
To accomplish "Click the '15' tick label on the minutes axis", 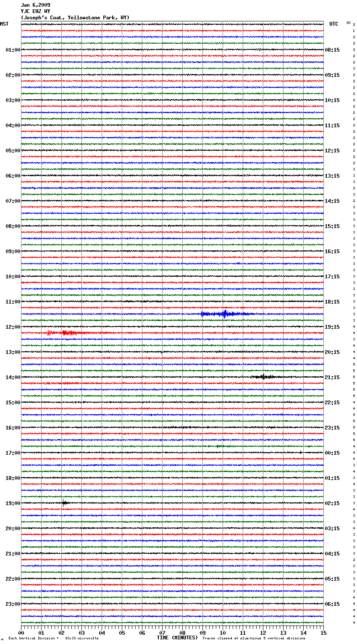I will [x=323, y=633].
